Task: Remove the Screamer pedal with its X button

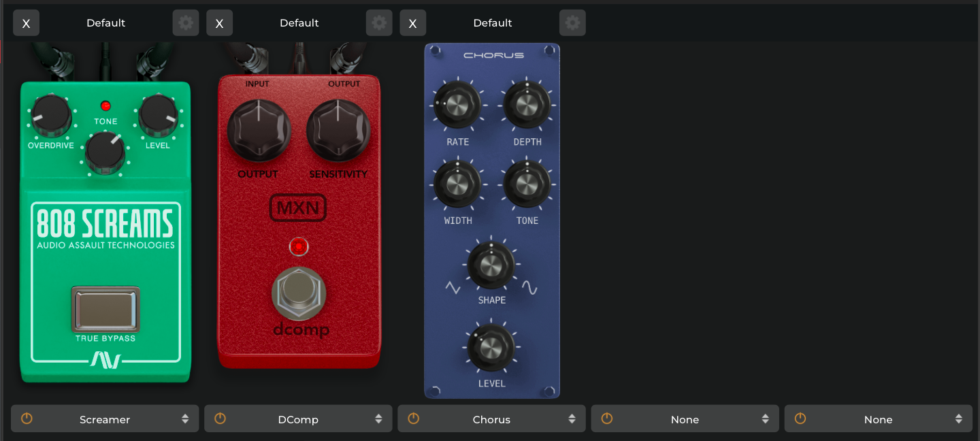Action: 26,23
